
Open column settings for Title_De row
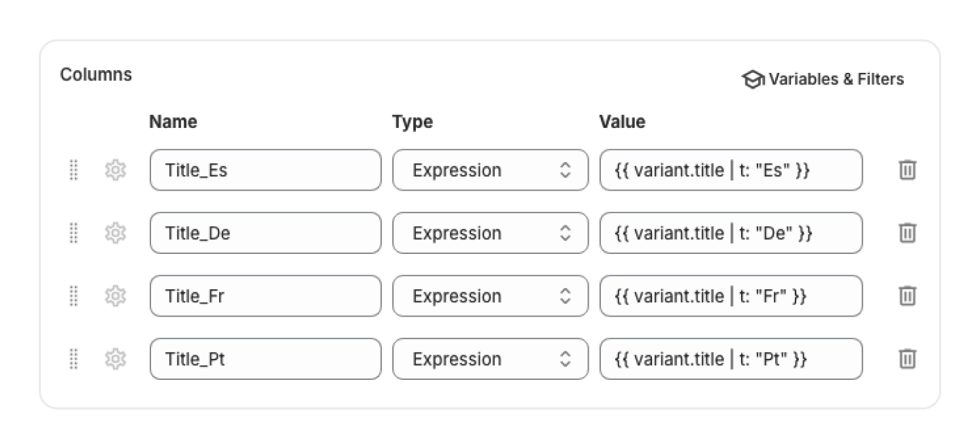[116, 233]
